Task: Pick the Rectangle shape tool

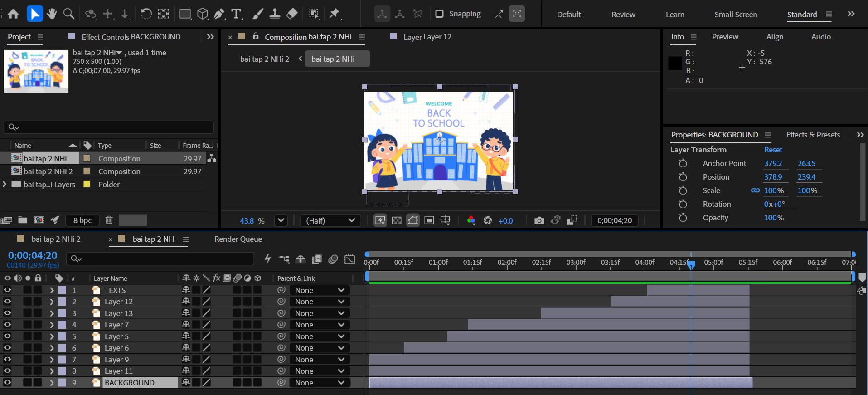Action: tap(185, 14)
